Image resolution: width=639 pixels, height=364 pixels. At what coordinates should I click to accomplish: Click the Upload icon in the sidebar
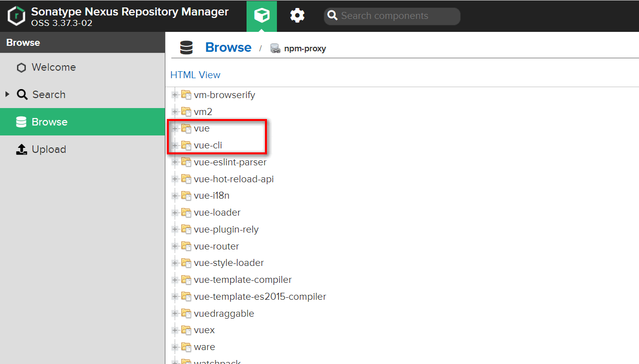coord(21,149)
